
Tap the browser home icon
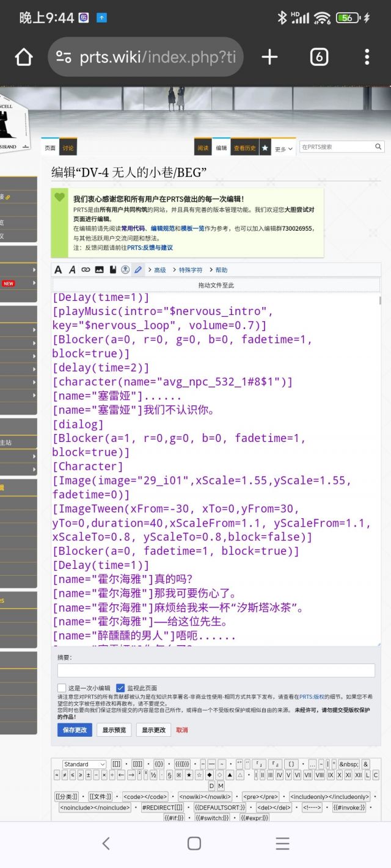(x=24, y=57)
